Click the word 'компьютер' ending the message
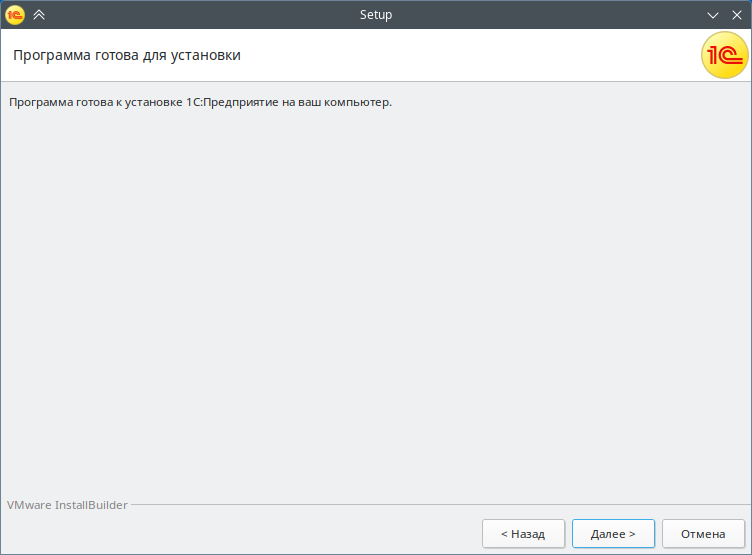752x555 pixels. [x=359, y=102]
